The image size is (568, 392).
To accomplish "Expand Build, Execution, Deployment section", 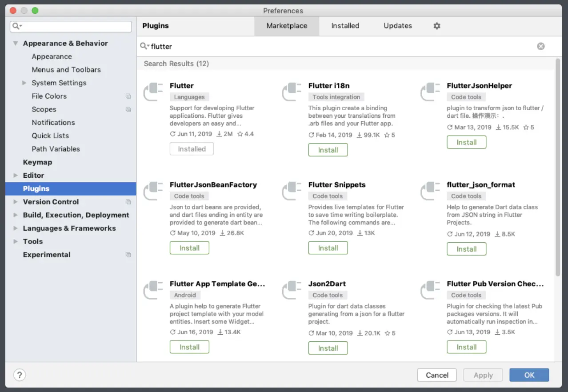I will point(16,215).
